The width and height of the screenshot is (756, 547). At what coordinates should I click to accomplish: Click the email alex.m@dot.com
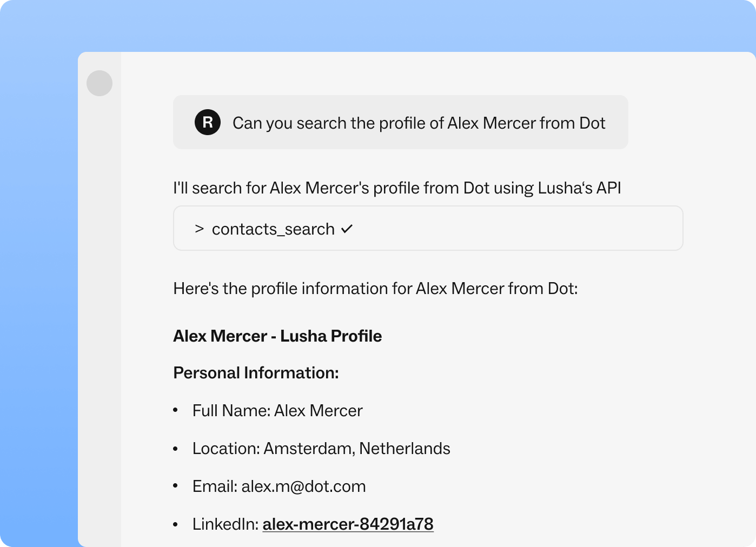pos(303,486)
